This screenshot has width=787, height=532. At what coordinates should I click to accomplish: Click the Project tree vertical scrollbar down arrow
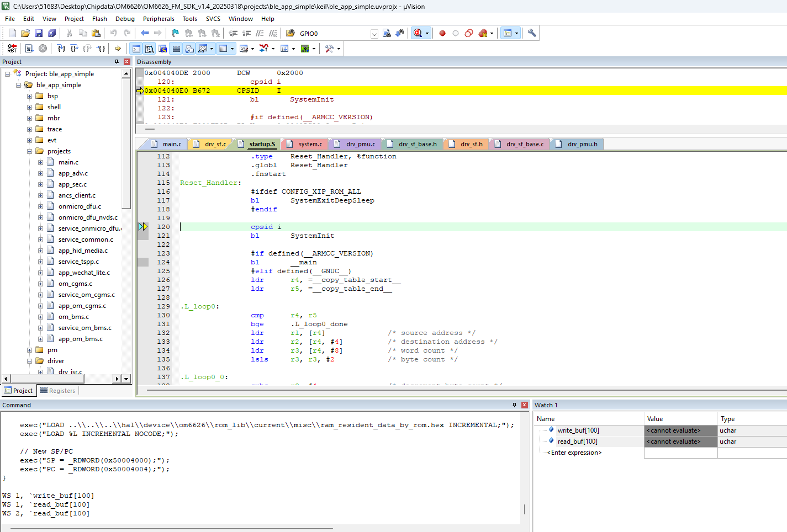coord(126,379)
